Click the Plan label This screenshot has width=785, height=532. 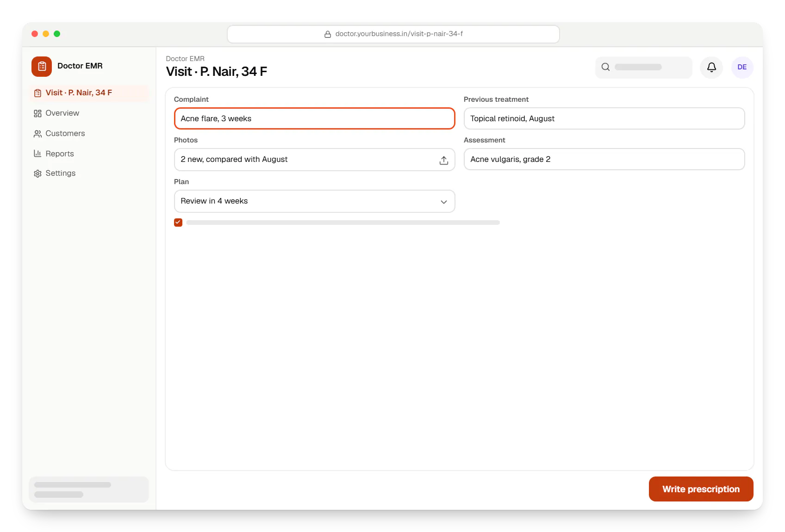click(x=181, y=182)
